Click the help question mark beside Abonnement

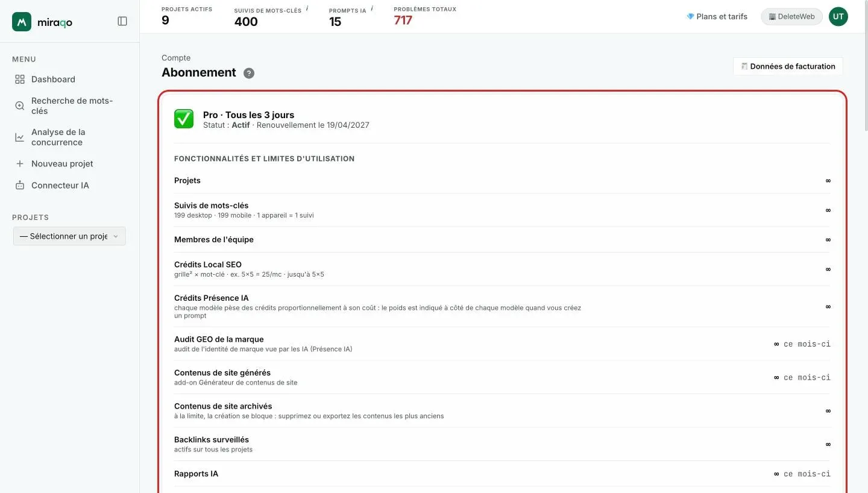tap(249, 73)
